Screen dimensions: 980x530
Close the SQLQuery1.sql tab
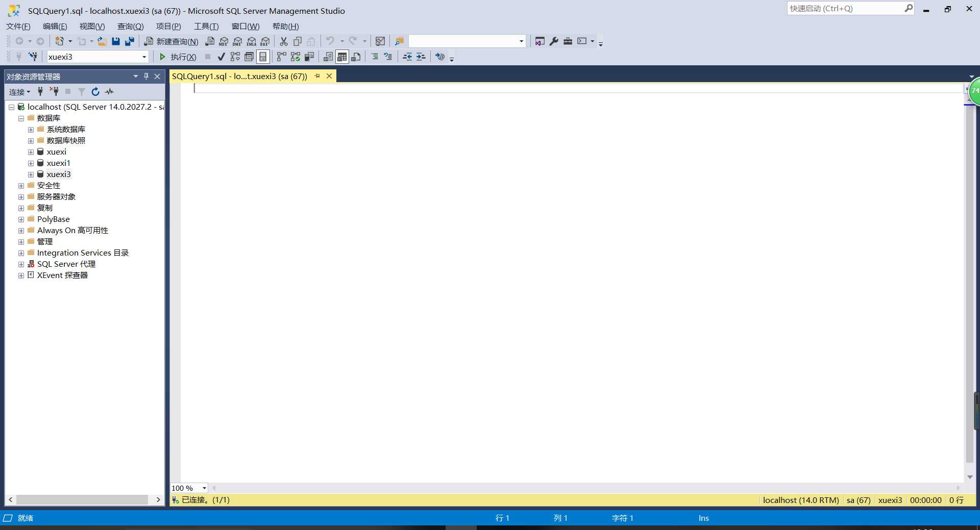pyautogui.click(x=329, y=76)
